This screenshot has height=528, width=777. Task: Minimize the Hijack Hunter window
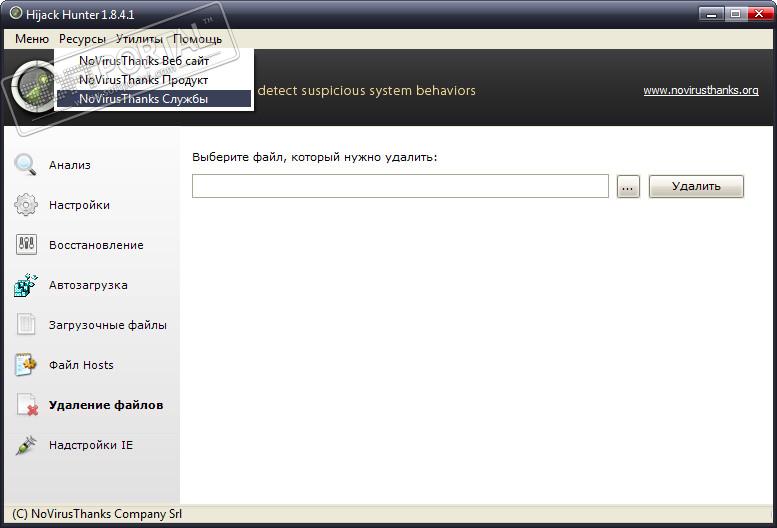click(x=712, y=14)
